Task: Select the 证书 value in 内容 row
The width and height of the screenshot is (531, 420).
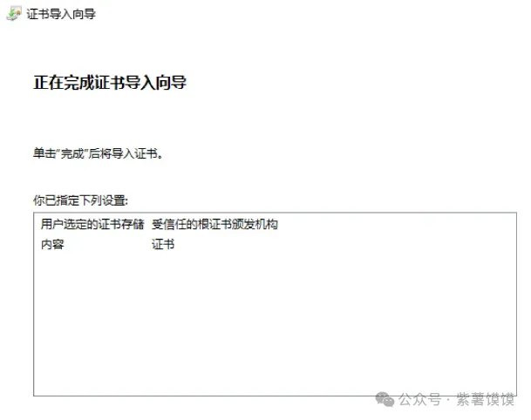Action: coord(163,244)
